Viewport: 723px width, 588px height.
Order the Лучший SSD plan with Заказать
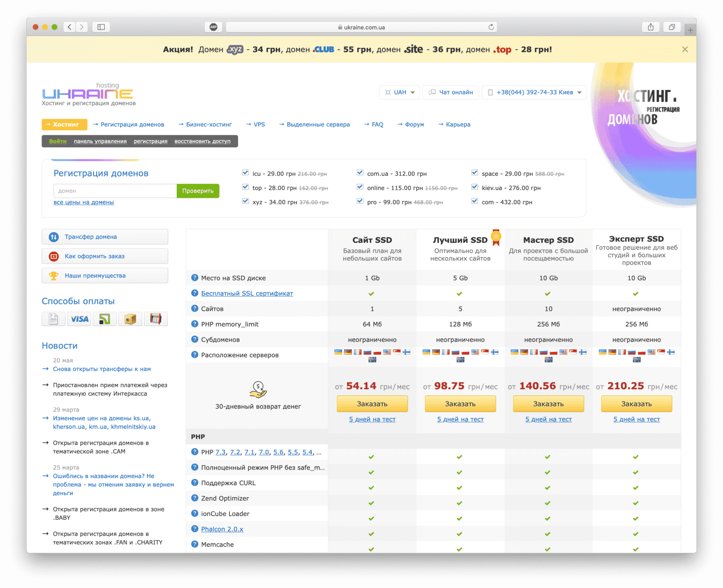coord(460,404)
